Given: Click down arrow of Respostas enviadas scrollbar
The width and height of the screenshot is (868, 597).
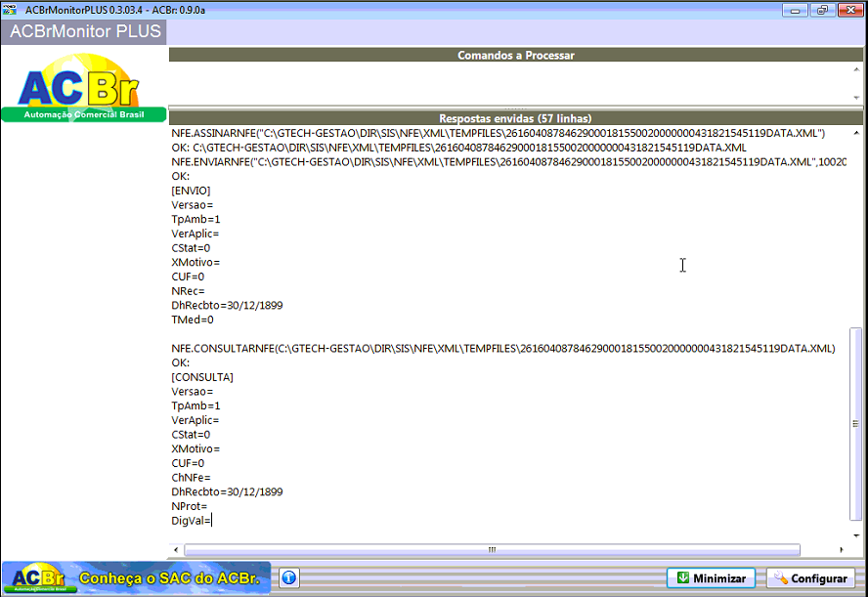Looking at the screenshot, I should [856, 535].
